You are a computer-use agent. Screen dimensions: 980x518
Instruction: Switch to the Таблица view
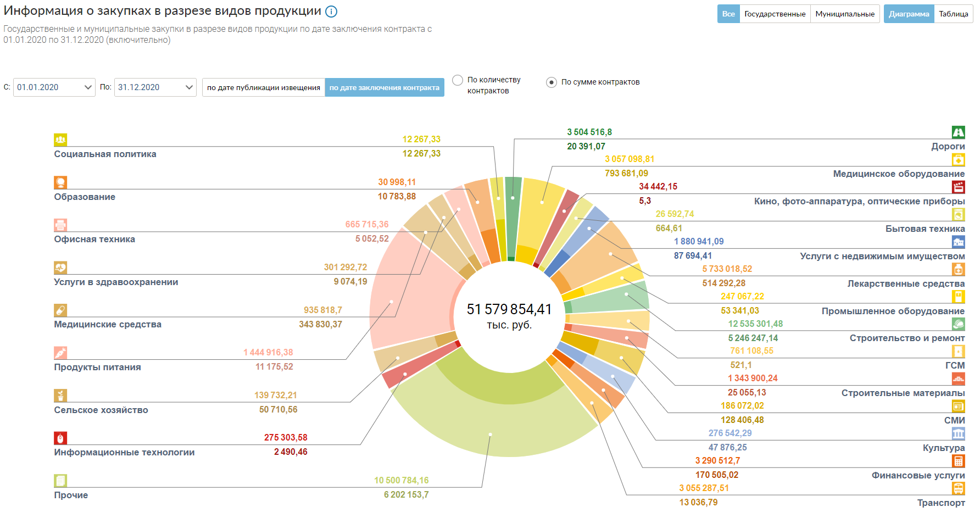(954, 14)
